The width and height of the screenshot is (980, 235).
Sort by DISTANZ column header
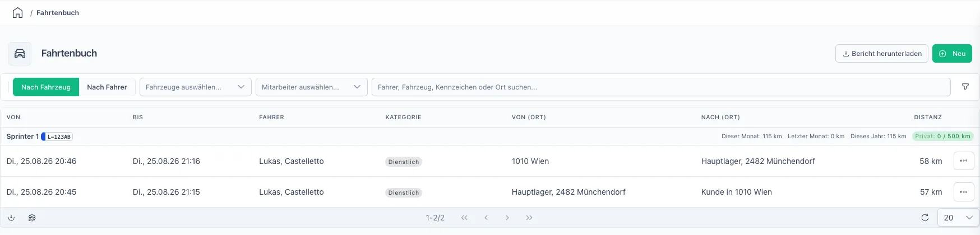(928, 117)
